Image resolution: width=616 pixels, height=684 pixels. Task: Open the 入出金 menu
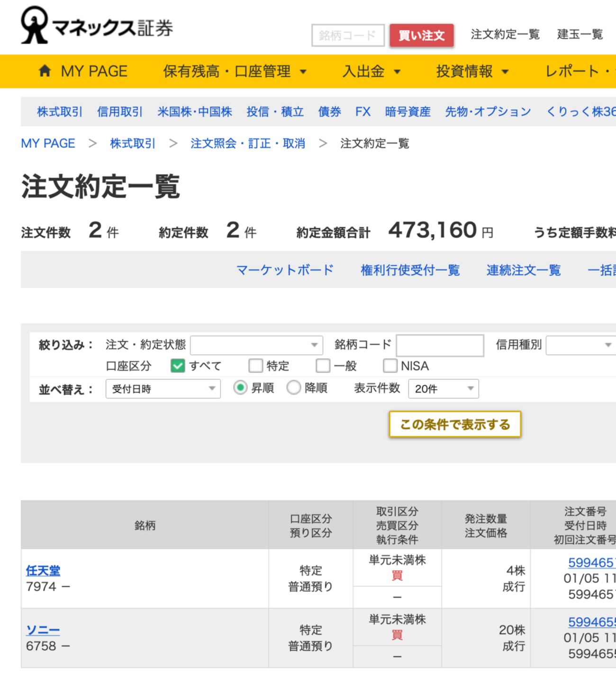coord(371,72)
